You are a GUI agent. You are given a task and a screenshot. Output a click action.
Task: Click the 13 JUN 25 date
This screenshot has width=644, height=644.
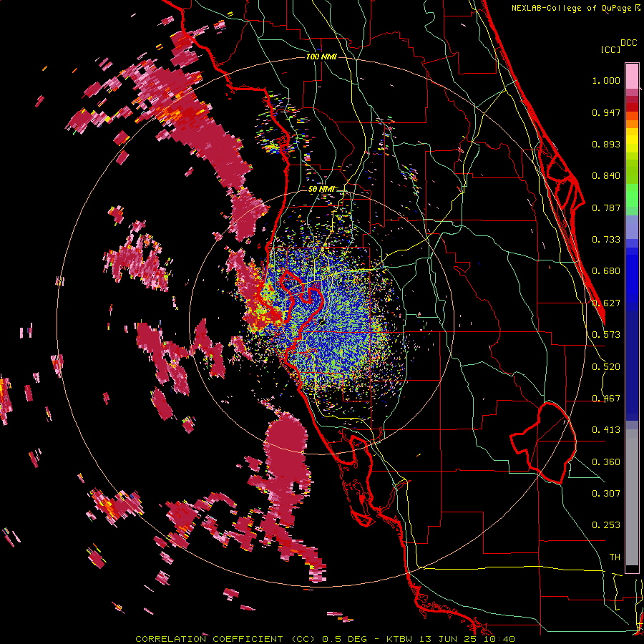[449, 639]
